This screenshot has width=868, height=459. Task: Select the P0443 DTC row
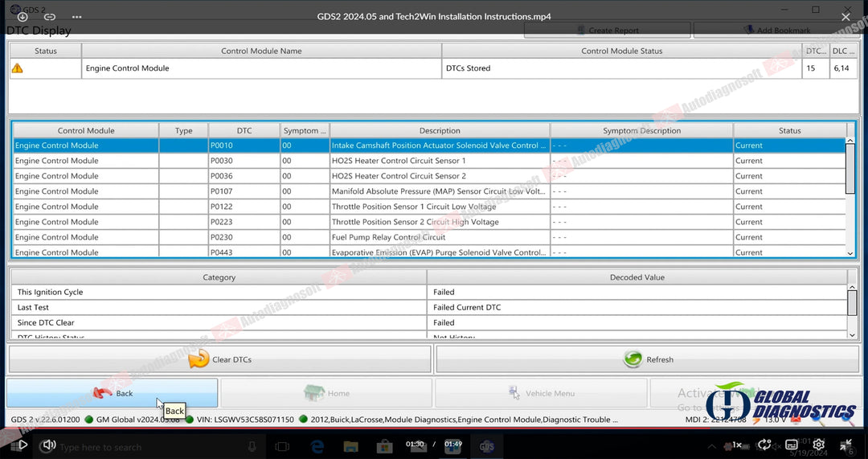429,252
